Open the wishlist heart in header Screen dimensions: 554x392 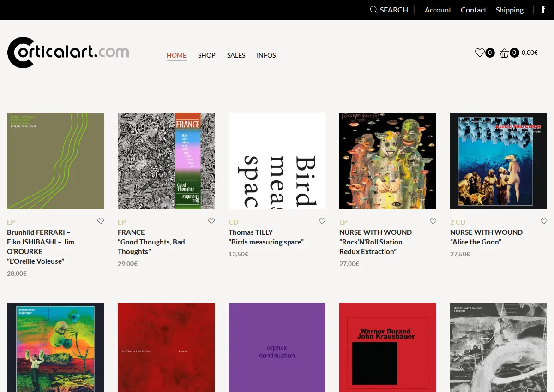pos(480,53)
